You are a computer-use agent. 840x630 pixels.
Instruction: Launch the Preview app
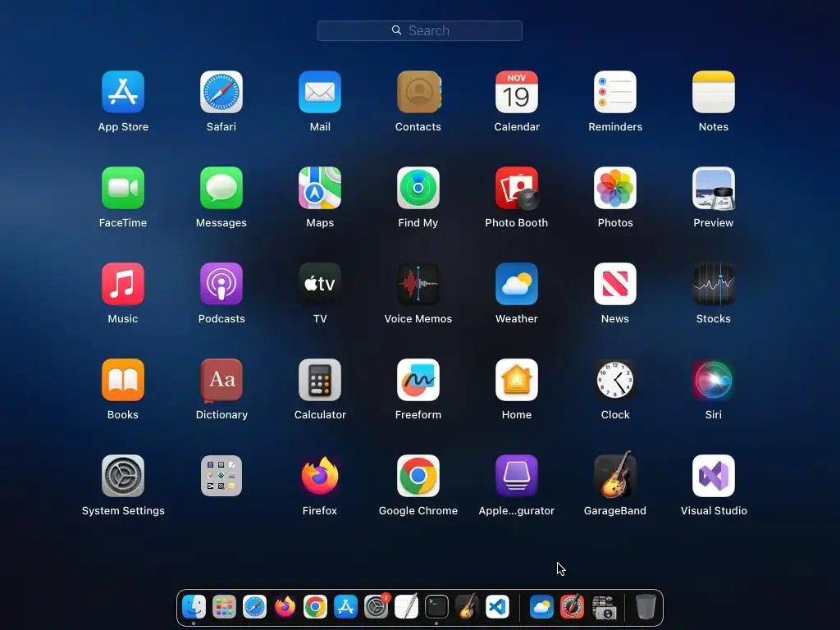(714, 188)
